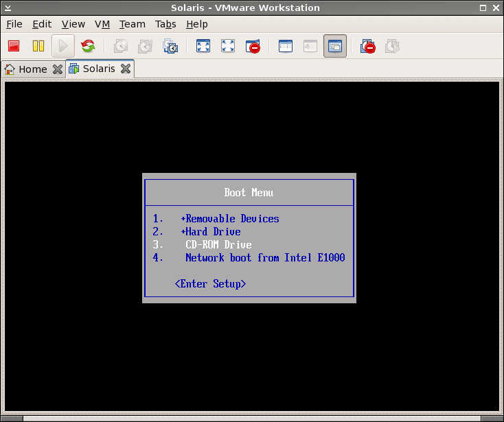Open the View menu
504x422 pixels.
tap(73, 24)
